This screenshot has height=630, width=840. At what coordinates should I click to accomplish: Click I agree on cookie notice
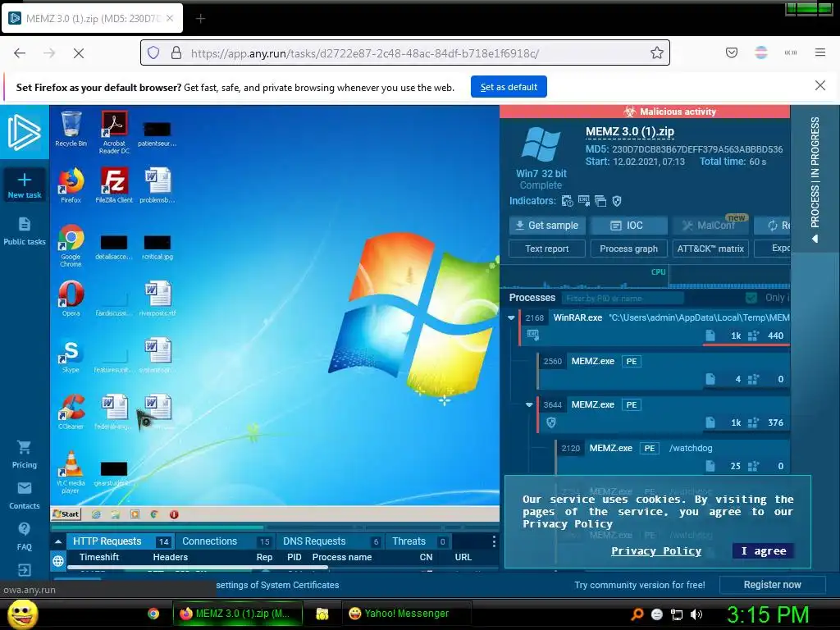pyautogui.click(x=764, y=550)
